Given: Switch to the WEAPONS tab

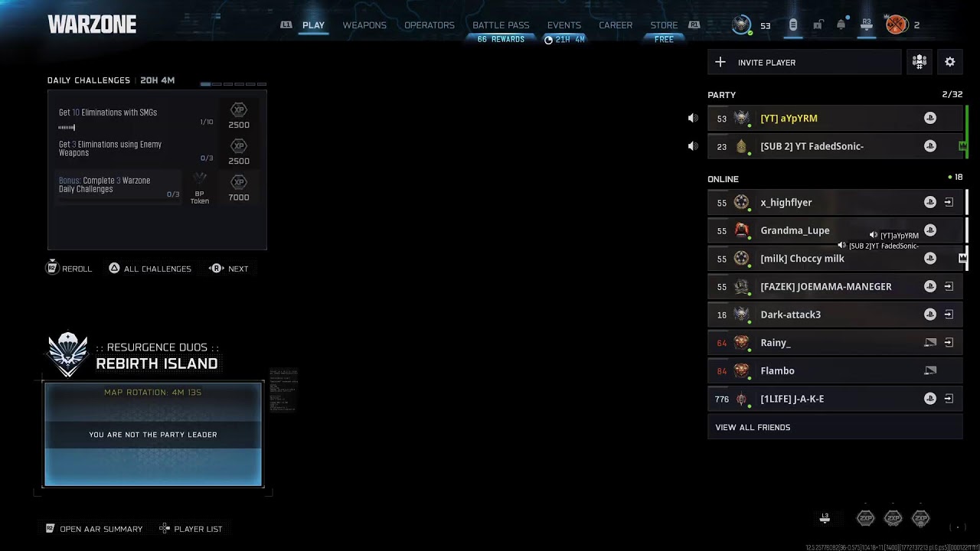Looking at the screenshot, I should [x=364, y=25].
